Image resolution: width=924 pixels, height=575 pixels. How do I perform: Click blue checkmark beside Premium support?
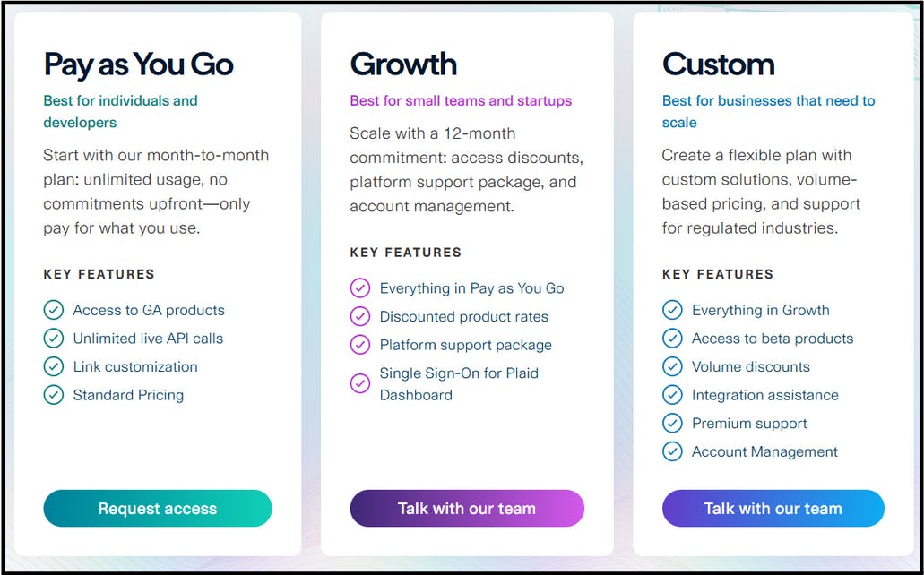[x=672, y=423]
